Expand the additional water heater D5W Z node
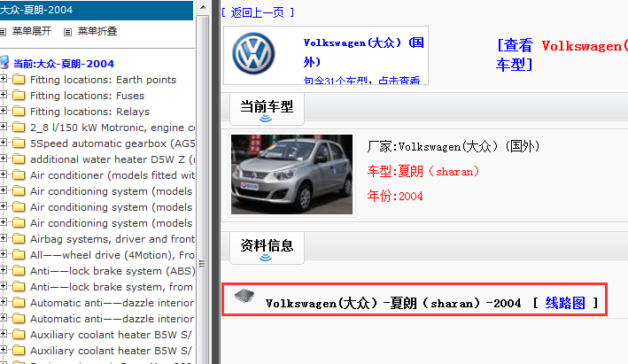The image size is (628, 364). pos(4,159)
